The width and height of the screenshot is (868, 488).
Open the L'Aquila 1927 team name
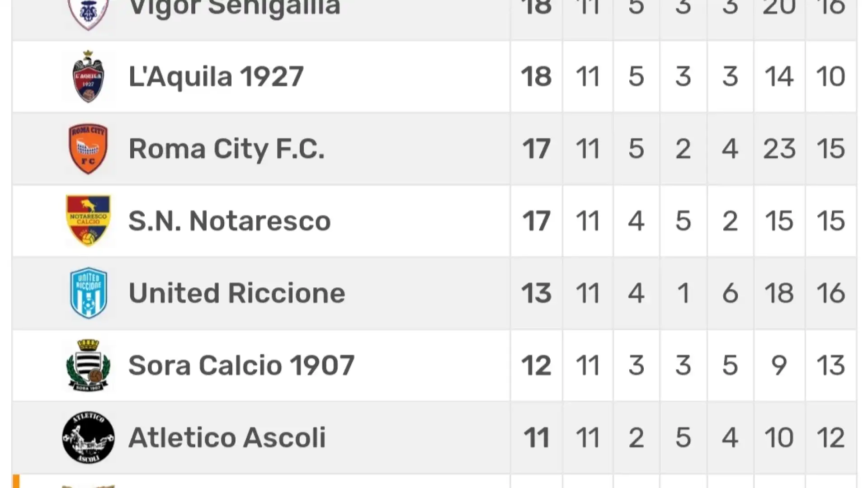point(216,76)
